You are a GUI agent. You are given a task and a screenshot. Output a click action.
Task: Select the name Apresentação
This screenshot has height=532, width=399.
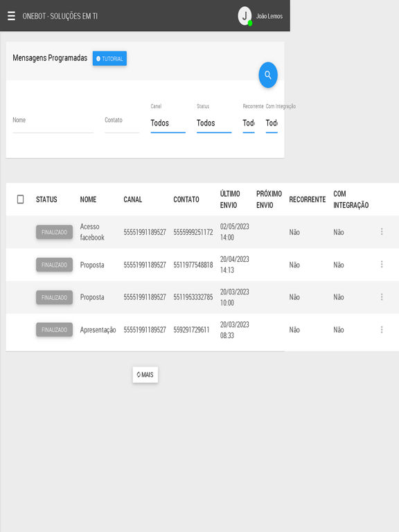pyautogui.click(x=98, y=330)
